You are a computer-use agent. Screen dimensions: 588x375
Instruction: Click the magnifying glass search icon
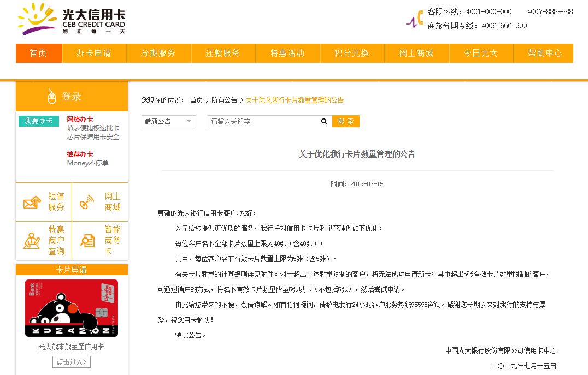(324, 121)
